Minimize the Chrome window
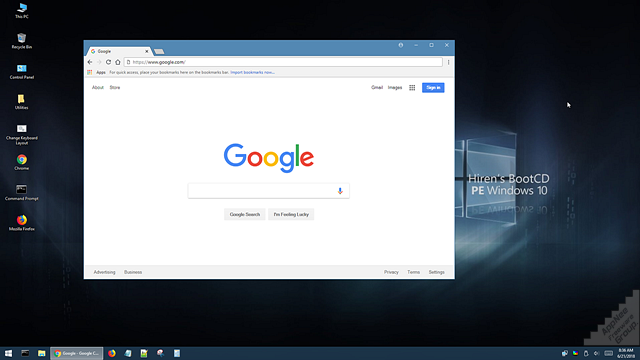The width and height of the screenshot is (640, 360). click(416, 45)
